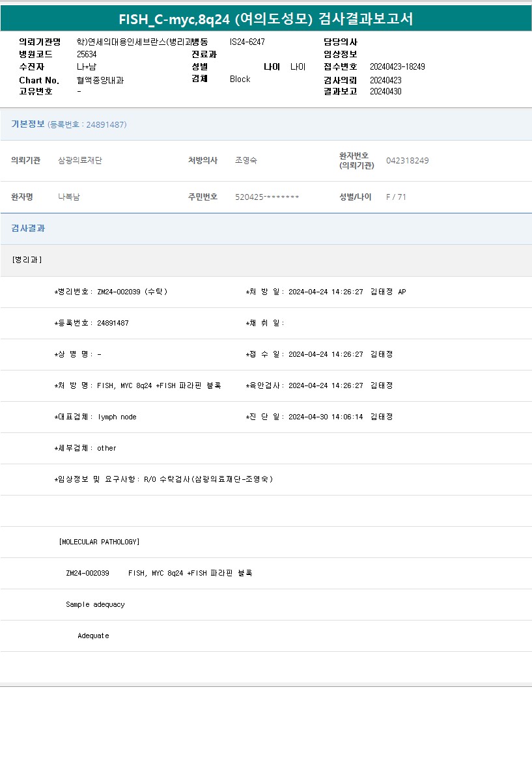Screen dimensions: 532x769
Task: Click the FISH_C-myc,8q24 report title banner
Action: 266,19
